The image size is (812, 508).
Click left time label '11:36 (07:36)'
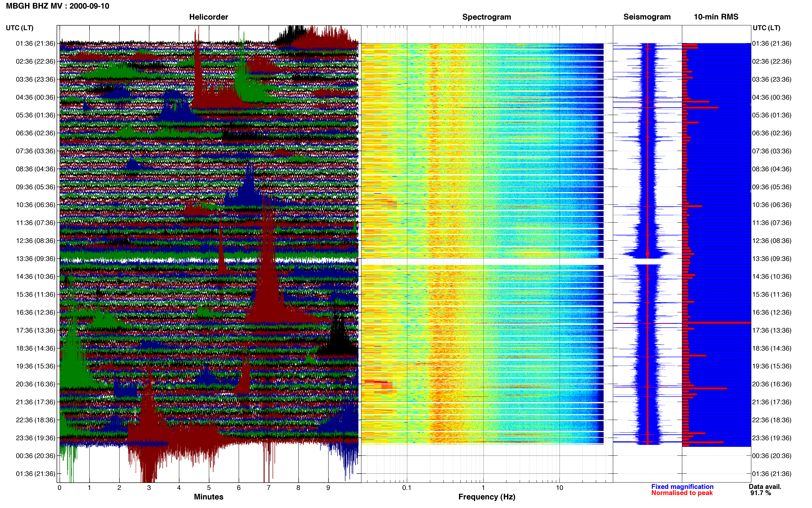click(36, 223)
